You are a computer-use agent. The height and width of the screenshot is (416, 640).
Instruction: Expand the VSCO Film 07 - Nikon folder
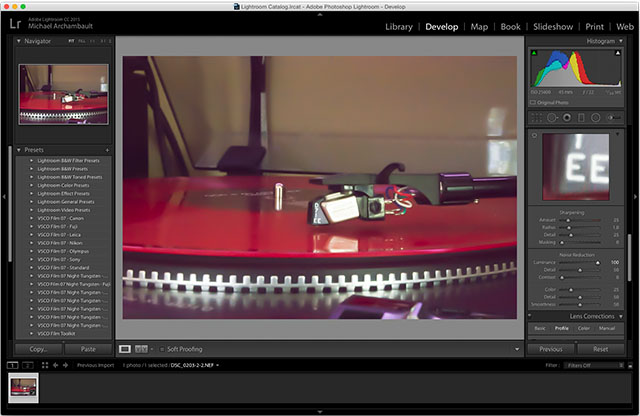[32, 242]
